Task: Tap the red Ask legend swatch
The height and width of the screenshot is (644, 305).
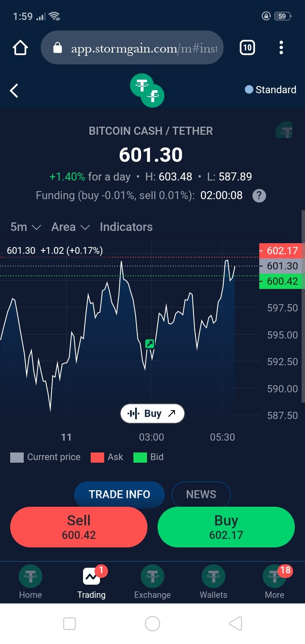Action: [97, 457]
